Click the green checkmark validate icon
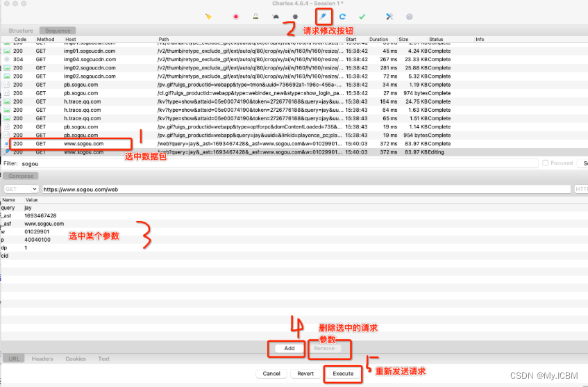 point(362,17)
